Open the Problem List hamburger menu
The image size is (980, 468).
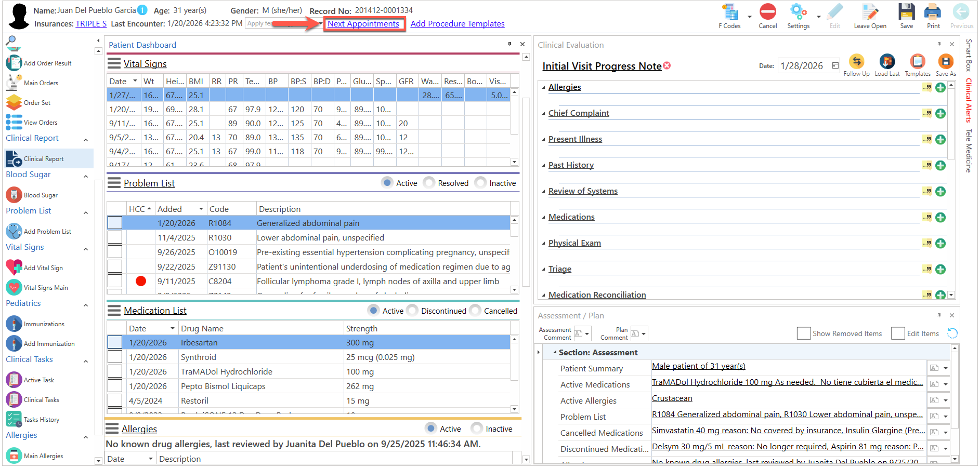[114, 183]
